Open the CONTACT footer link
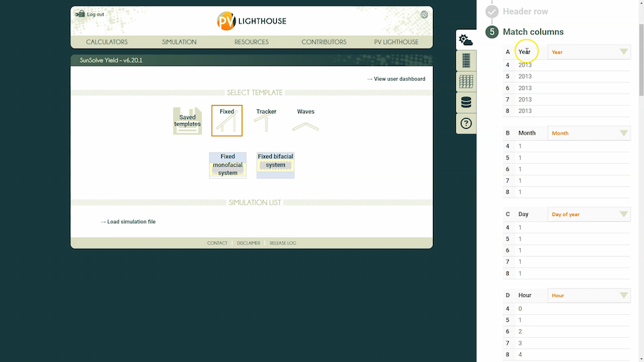The width and height of the screenshot is (644, 362). [x=218, y=243]
